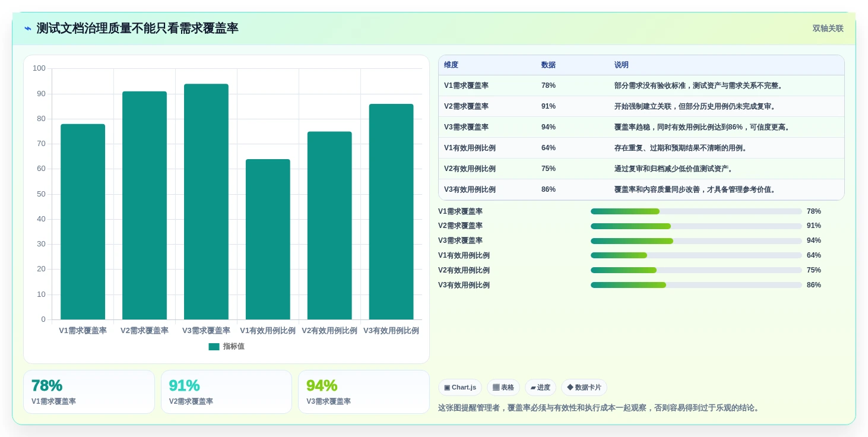Click the 86% data cell in table
Viewport: 868px width, 437px height.
coord(549,190)
